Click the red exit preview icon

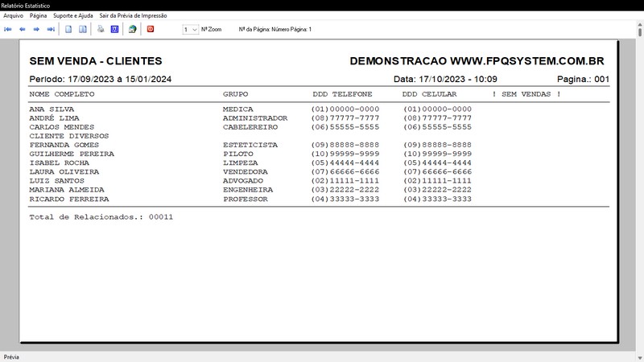(x=151, y=29)
